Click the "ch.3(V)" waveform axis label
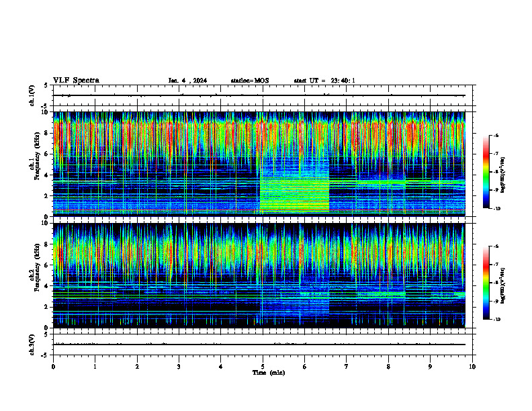 32,345
